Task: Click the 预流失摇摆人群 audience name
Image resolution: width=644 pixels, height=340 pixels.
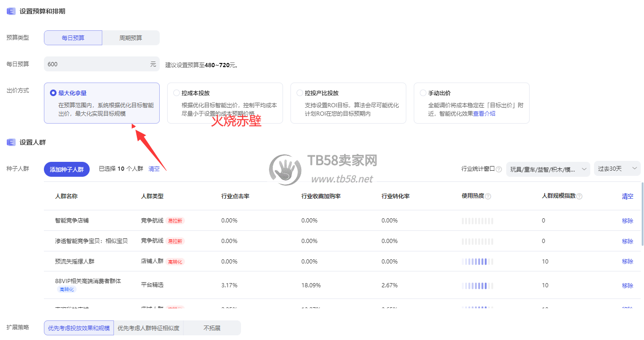Action: tap(75, 261)
